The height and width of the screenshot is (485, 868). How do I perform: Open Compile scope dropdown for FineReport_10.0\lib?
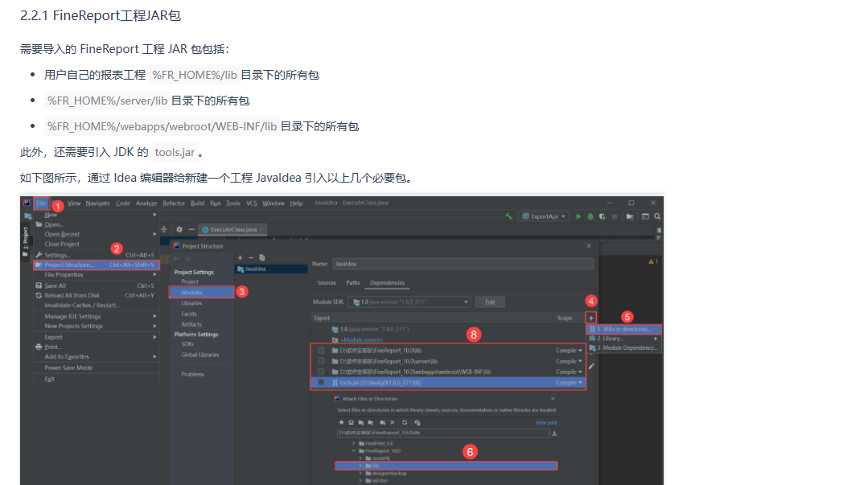(569, 351)
